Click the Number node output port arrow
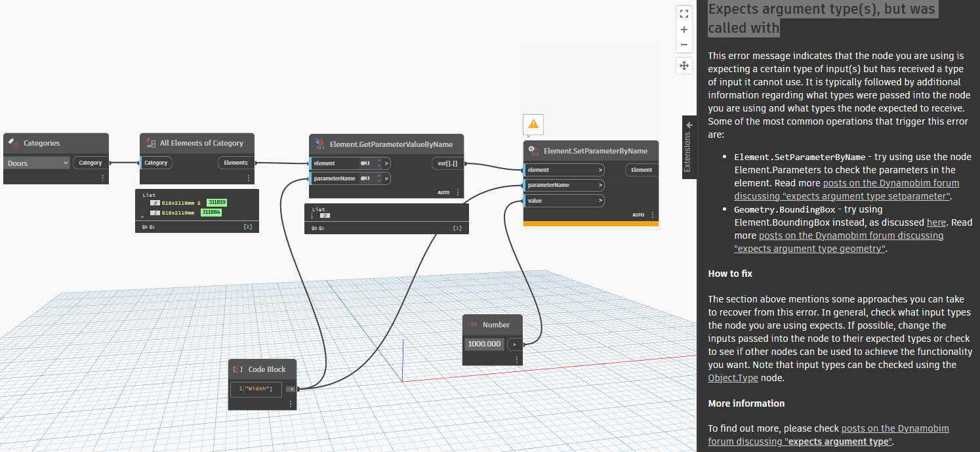 515,344
